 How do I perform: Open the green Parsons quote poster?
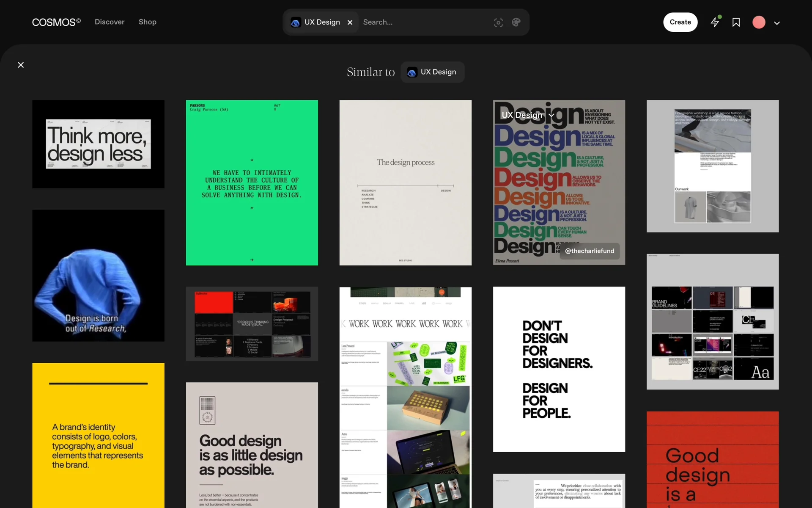(x=252, y=182)
